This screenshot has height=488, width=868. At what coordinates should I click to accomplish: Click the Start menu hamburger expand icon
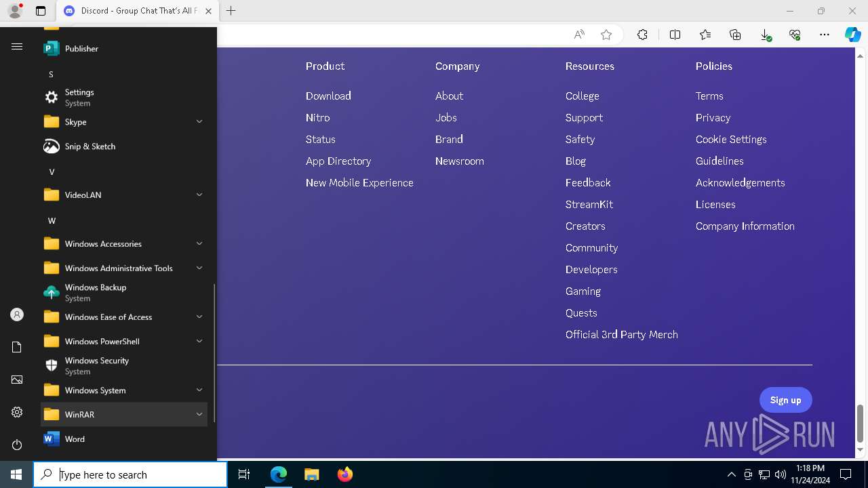click(17, 47)
